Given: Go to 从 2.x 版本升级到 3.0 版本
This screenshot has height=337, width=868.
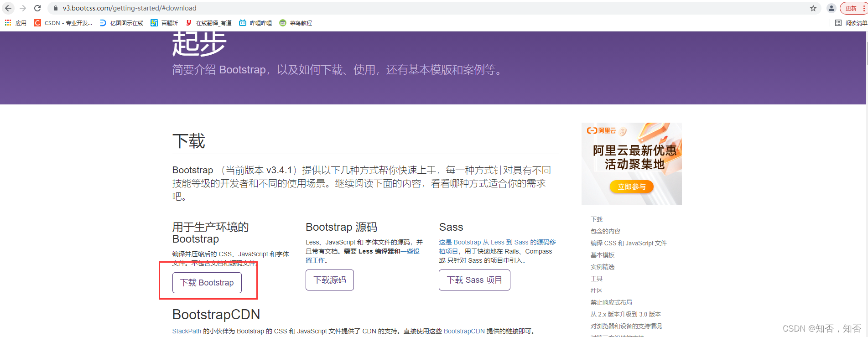Looking at the screenshot, I should pos(626,314).
